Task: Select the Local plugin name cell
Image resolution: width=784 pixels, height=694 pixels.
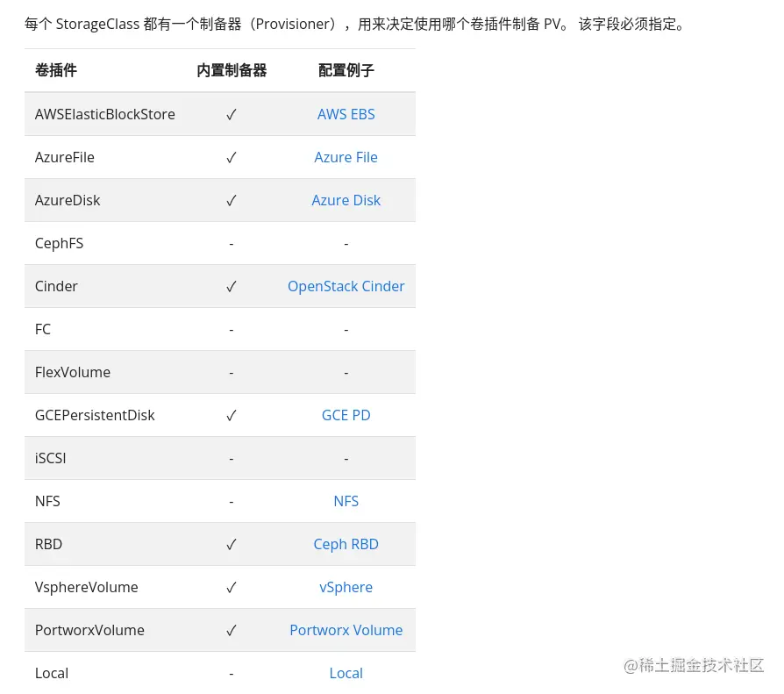Action: click(52, 674)
